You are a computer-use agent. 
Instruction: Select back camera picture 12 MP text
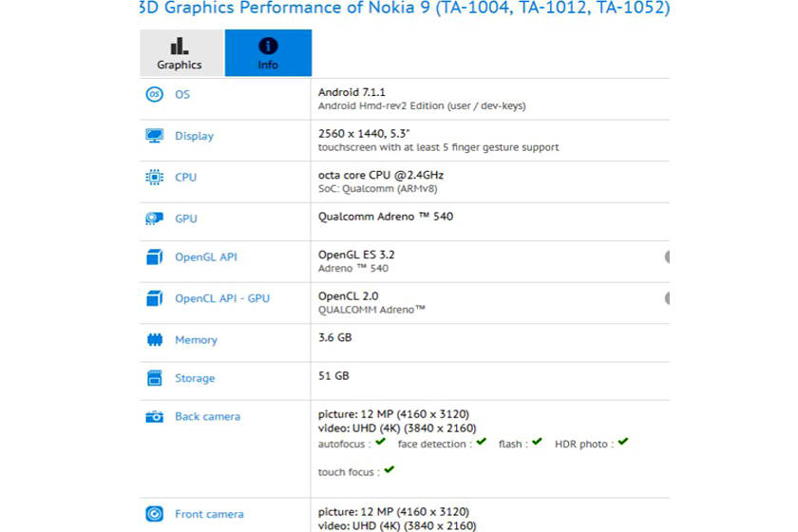pos(393,414)
